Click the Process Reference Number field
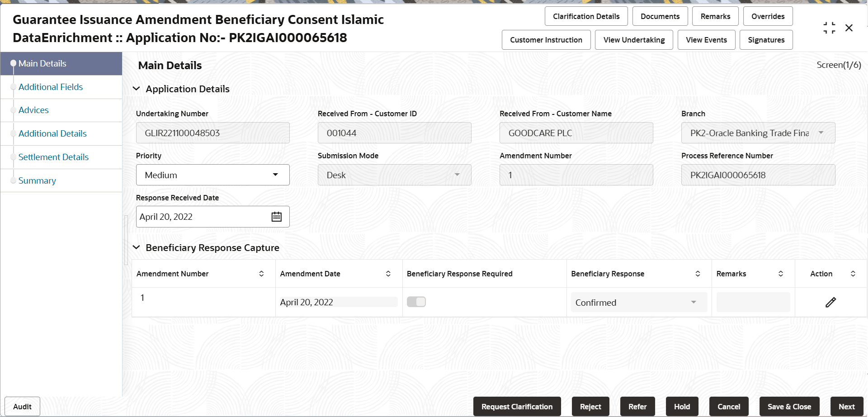The image size is (868, 417). point(758,175)
